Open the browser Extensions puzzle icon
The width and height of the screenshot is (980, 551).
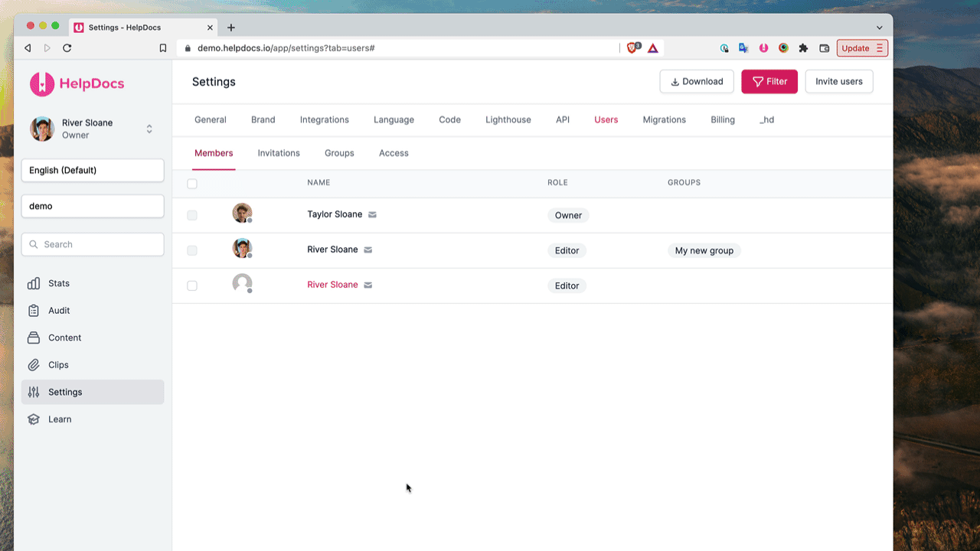tap(803, 48)
